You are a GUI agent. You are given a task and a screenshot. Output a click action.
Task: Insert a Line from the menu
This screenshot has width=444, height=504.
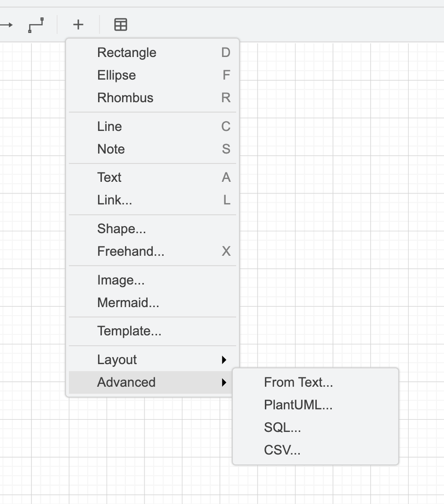pyautogui.click(x=110, y=126)
